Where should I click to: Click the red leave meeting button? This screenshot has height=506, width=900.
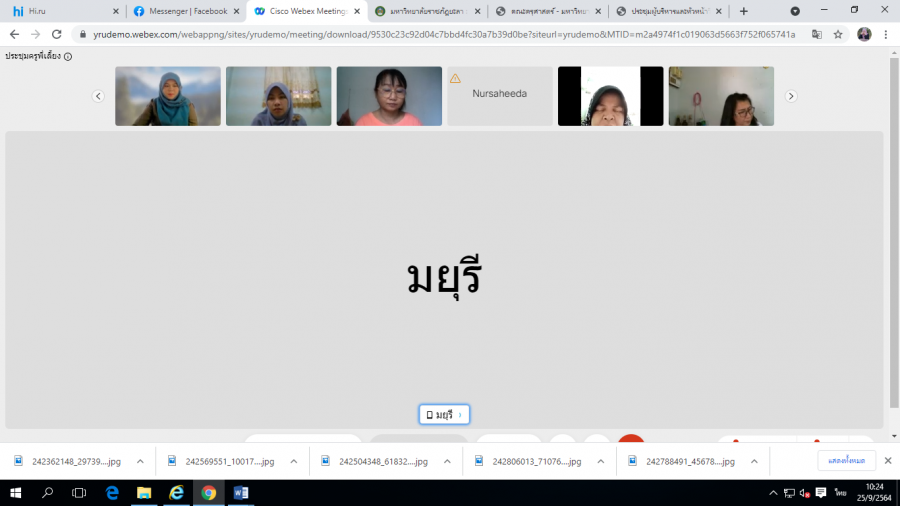[630, 441]
